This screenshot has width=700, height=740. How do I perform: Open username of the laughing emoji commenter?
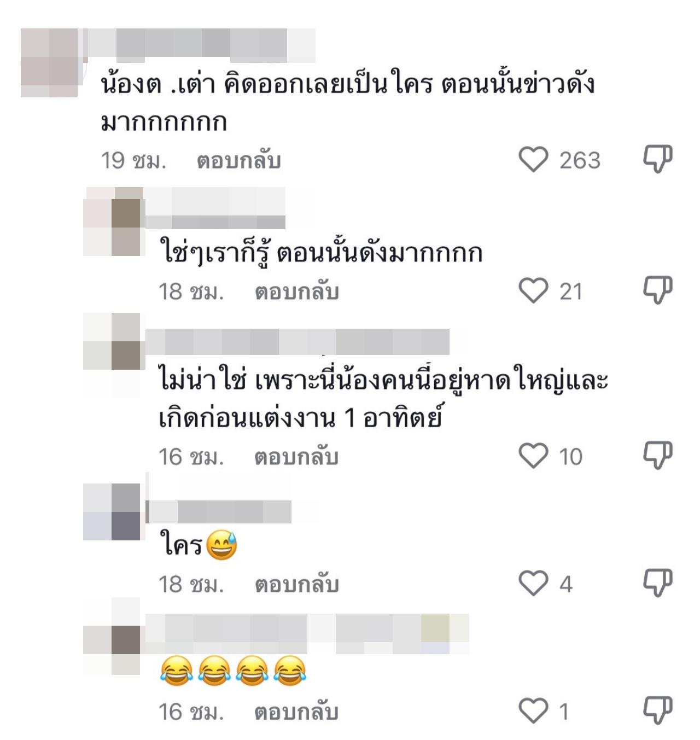(x=307, y=633)
